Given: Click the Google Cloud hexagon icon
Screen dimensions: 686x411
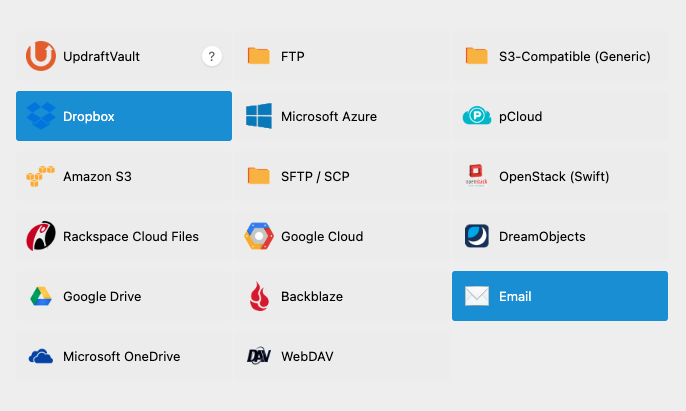Looking at the screenshot, I should tap(259, 236).
